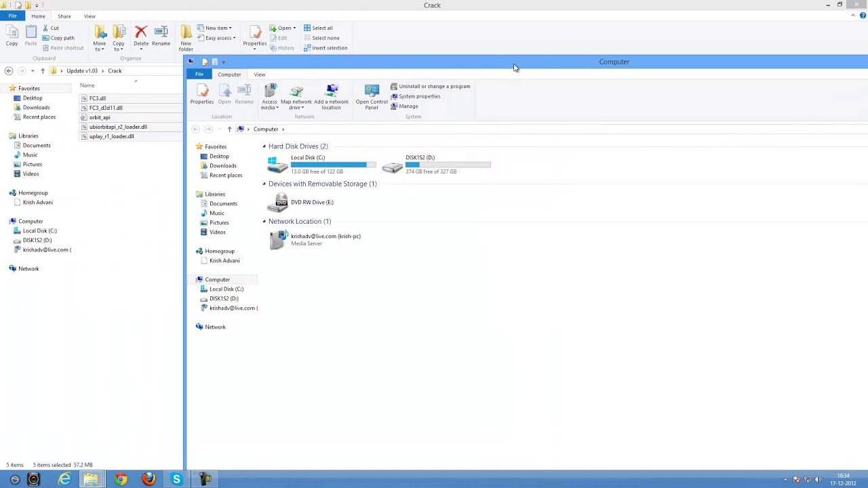Image resolution: width=868 pixels, height=488 pixels.
Task: Select Network in Crack window sidebar
Action: [28, 268]
